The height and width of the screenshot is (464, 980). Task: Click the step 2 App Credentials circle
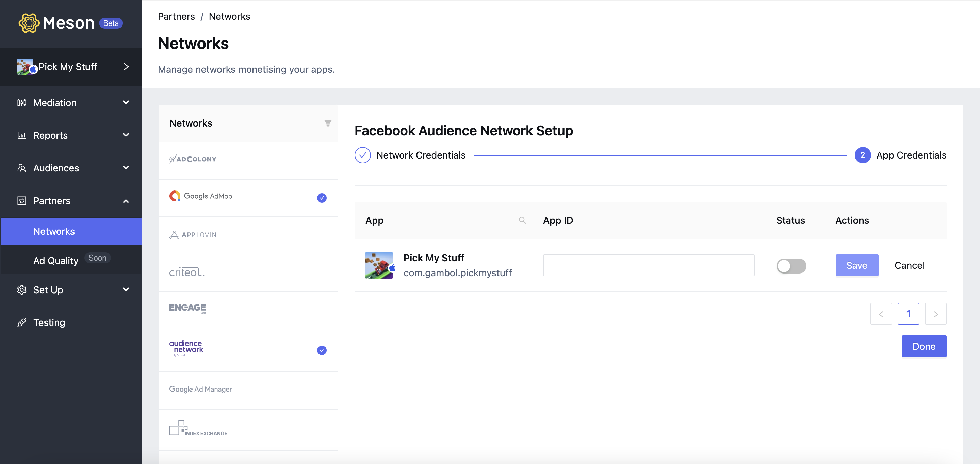(863, 155)
